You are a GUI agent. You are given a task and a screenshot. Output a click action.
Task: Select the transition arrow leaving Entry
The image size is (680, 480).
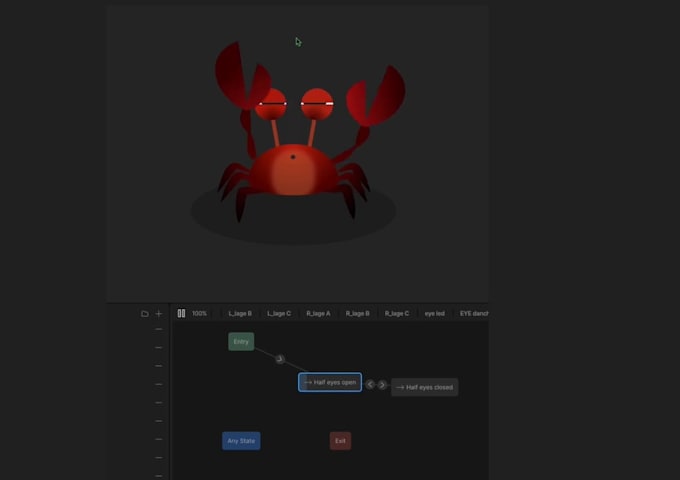[280, 359]
